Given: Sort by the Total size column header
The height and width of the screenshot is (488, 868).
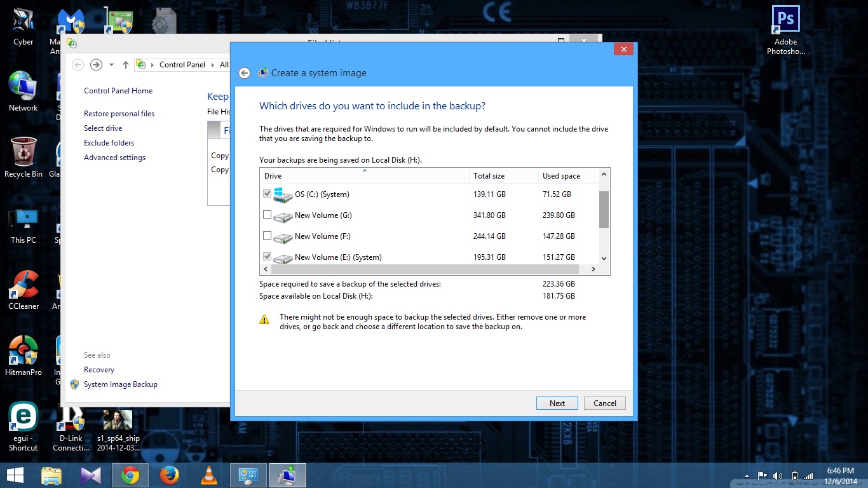Looking at the screenshot, I should pos(504,176).
